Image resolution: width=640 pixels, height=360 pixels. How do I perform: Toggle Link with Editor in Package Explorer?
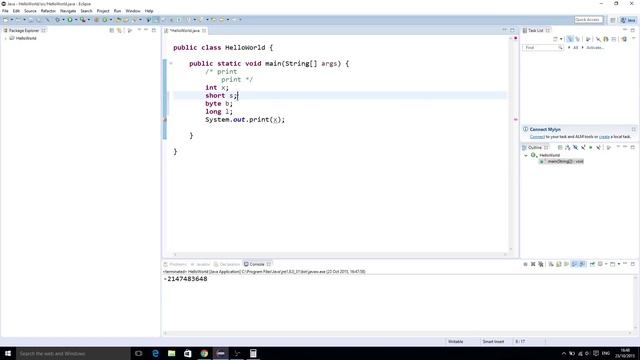(119, 30)
